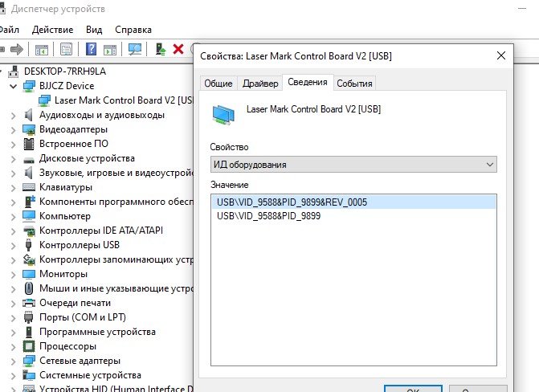Select the Устройства HID tree row
Image resolution: width=539 pixels, height=392 pixels.
pos(116,389)
